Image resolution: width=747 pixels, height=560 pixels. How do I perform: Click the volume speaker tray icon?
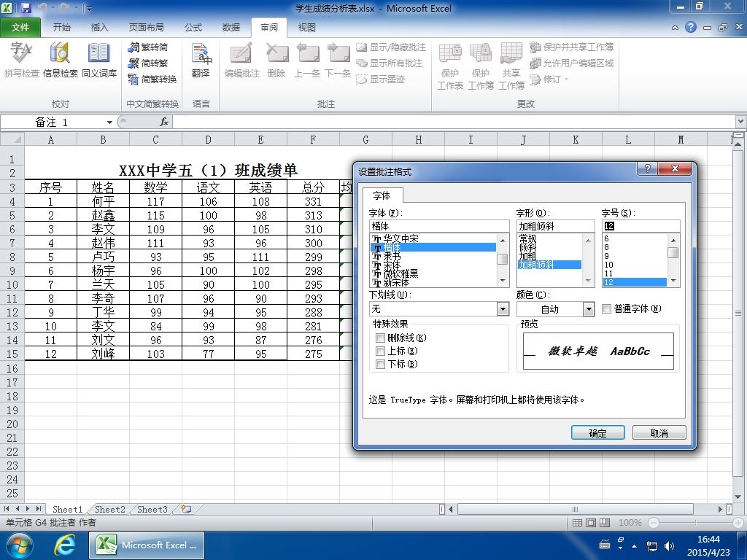pos(669,545)
